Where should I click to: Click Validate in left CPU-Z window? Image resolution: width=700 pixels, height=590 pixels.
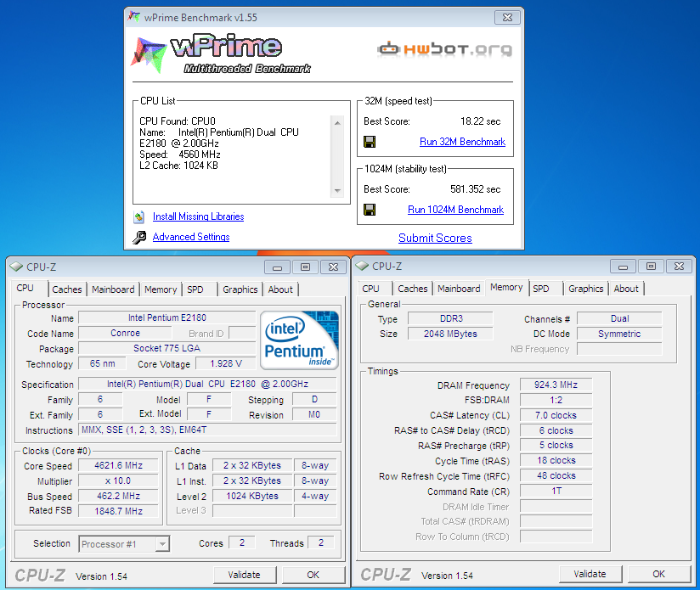pos(244,575)
